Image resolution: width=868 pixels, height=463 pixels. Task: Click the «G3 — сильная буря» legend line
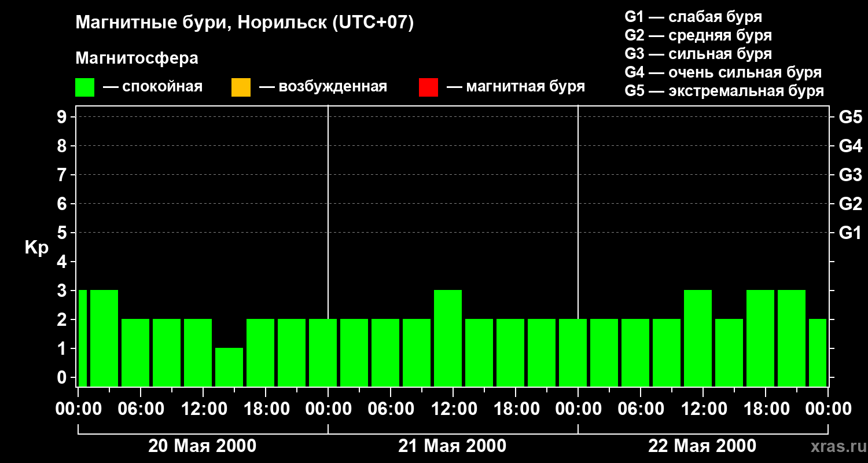click(x=698, y=54)
